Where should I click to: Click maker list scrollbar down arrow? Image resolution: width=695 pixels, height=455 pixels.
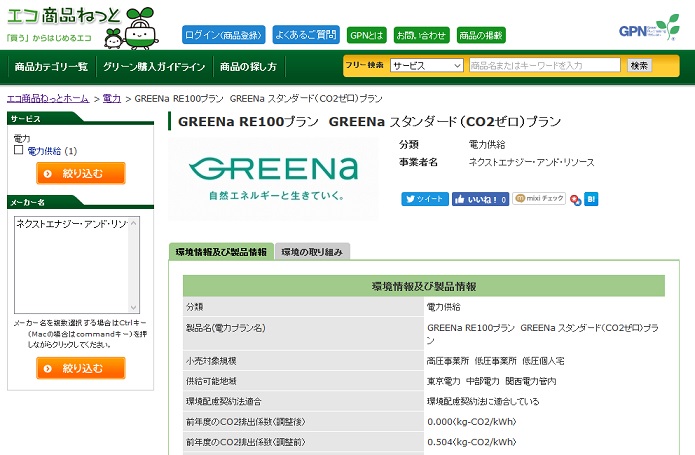coord(133,307)
